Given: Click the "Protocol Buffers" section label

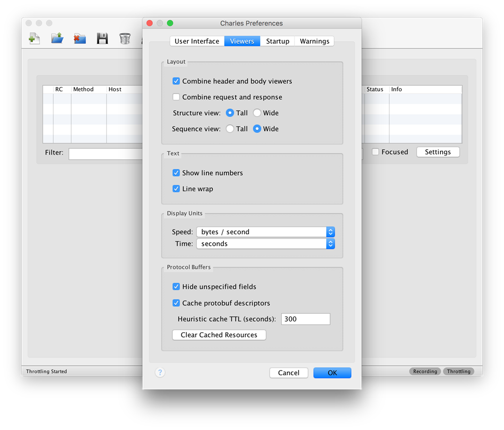Looking at the screenshot, I should (189, 267).
